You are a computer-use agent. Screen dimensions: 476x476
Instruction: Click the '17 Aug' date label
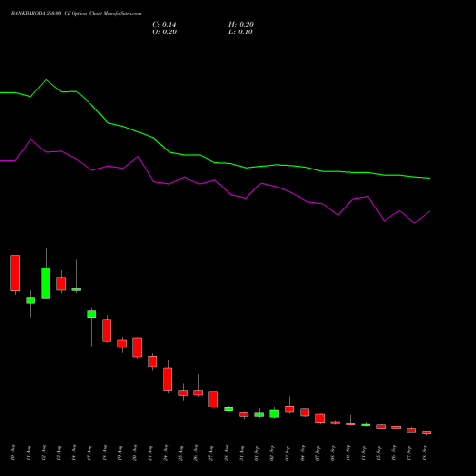(x=89, y=453)
